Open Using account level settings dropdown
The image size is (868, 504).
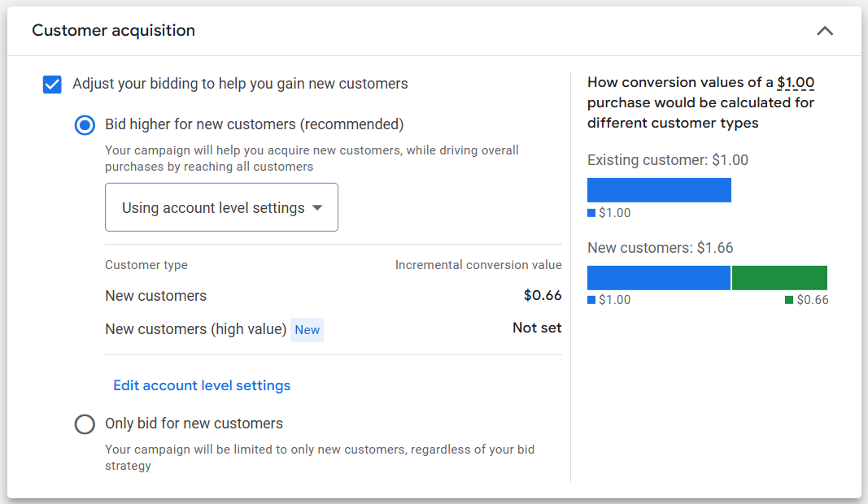(x=213, y=208)
